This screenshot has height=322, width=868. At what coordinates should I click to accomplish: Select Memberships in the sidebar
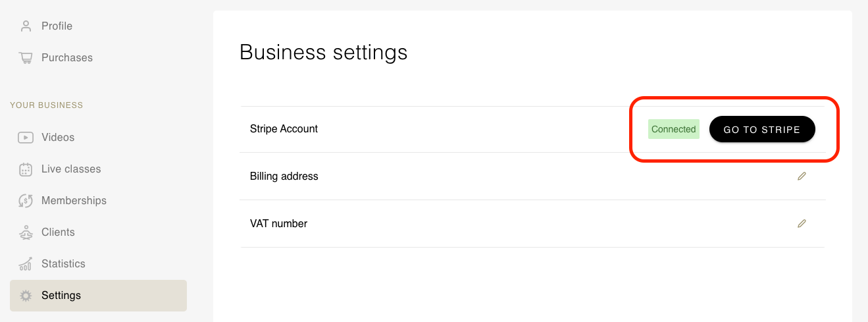click(74, 201)
